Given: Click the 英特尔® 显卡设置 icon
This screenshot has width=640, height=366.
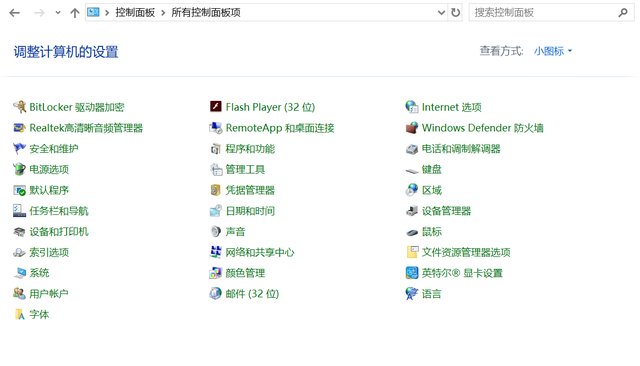Looking at the screenshot, I should click(x=412, y=273).
